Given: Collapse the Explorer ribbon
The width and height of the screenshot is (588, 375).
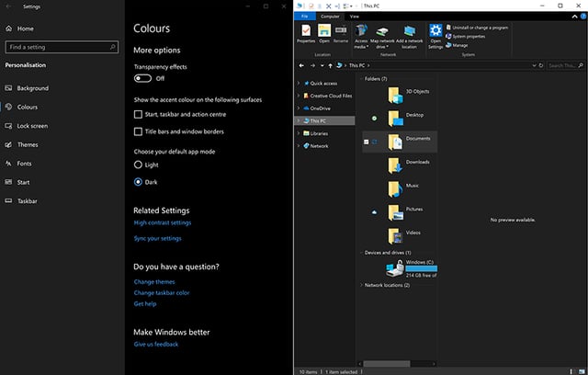Looking at the screenshot, I should [x=574, y=17].
